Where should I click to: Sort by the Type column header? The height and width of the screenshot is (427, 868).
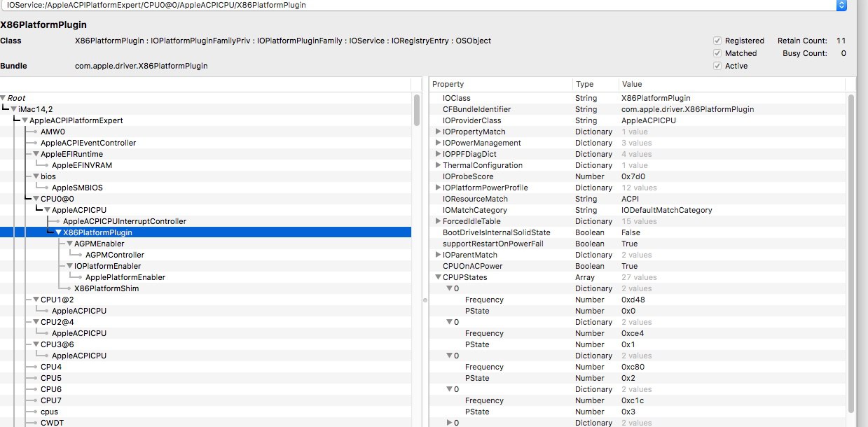[x=595, y=84]
